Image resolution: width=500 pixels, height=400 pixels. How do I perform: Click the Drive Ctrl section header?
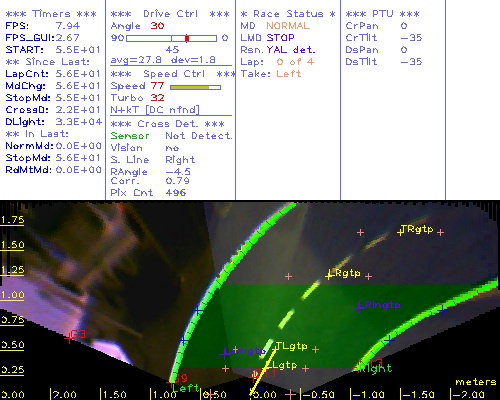pyautogui.click(x=170, y=14)
